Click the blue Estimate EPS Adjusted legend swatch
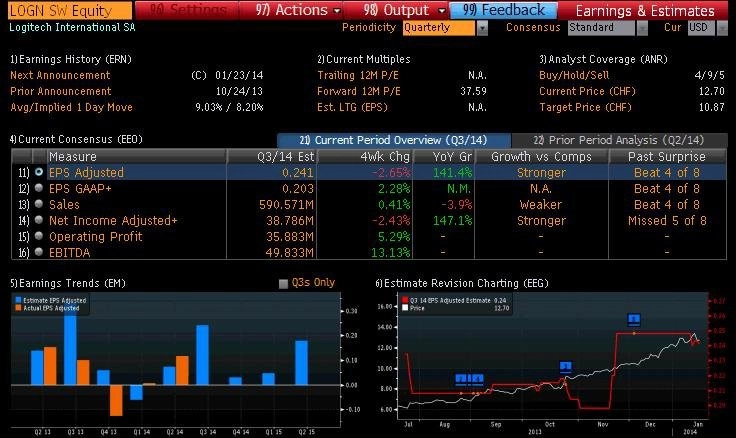This screenshot has width=736, height=438. pos(18,300)
